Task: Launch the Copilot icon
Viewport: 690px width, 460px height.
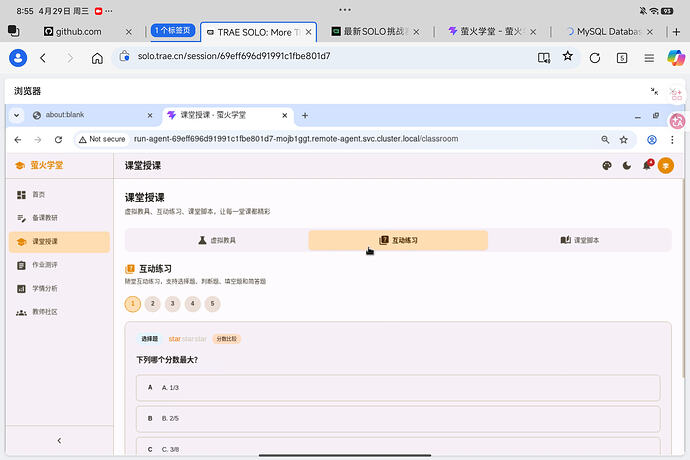Action: (676, 58)
